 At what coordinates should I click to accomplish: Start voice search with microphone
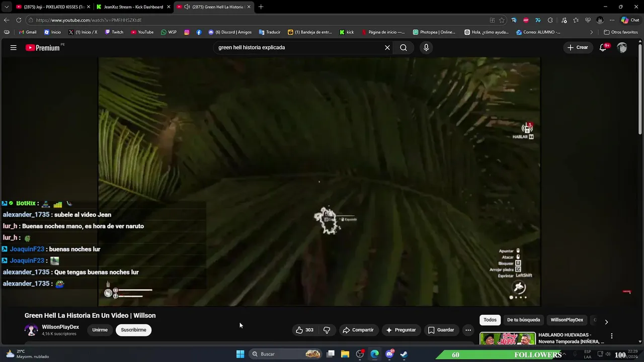(x=426, y=48)
